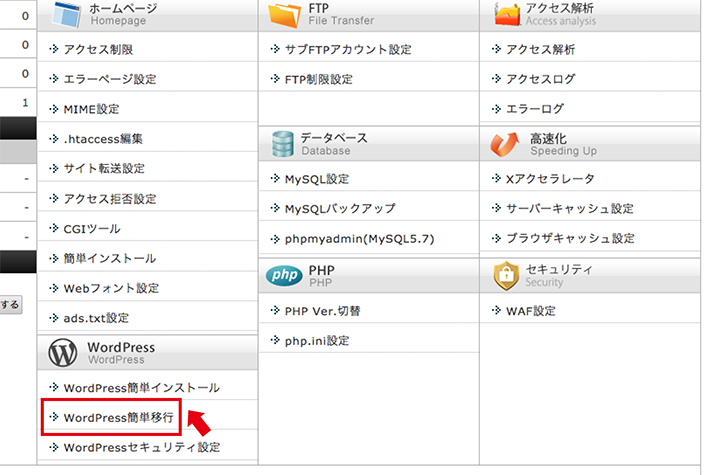Open Xアクセラレータ settings

pos(550,179)
